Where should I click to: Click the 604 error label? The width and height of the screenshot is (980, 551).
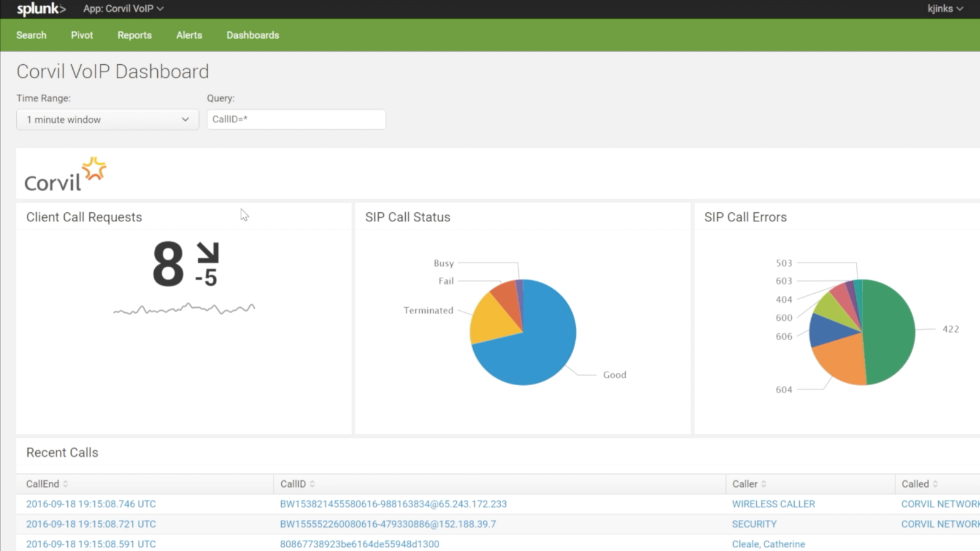784,390
